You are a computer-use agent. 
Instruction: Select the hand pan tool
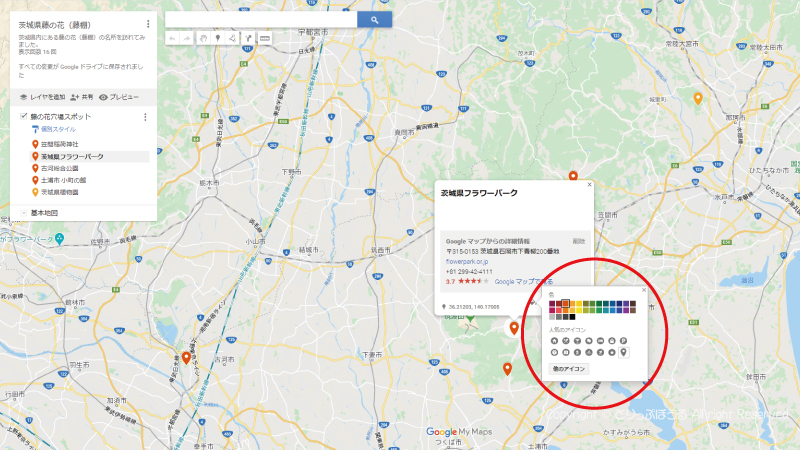coord(204,38)
